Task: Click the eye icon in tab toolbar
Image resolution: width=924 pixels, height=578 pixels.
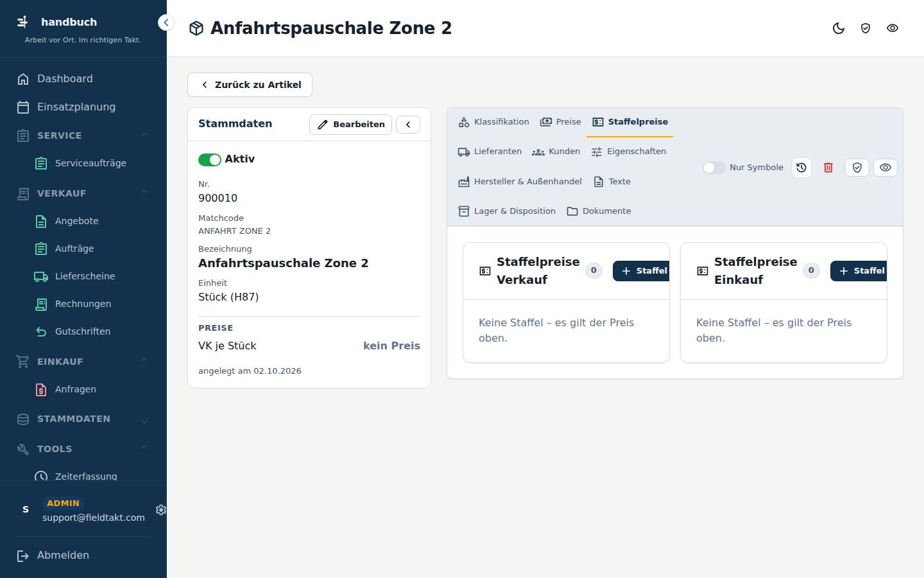Action: coord(886,168)
